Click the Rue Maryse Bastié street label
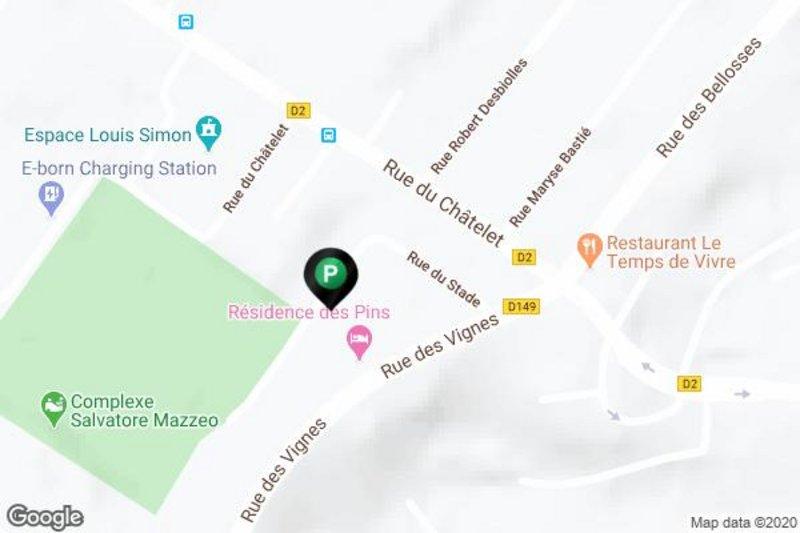Viewport: 800px width, 533px height. (x=550, y=177)
